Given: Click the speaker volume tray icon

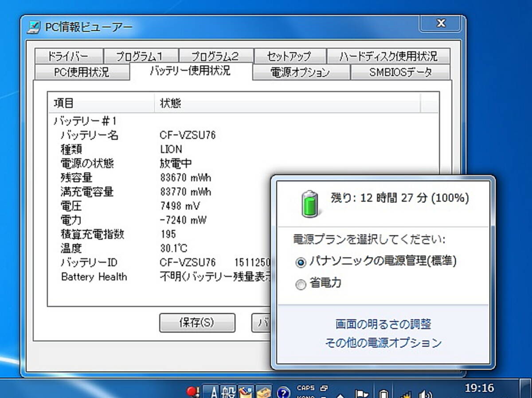Looking at the screenshot, I should coord(425,394).
